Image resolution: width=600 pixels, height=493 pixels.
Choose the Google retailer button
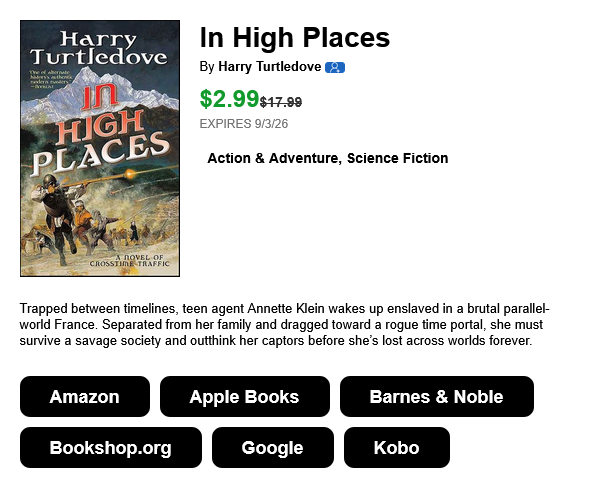(272, 447)
